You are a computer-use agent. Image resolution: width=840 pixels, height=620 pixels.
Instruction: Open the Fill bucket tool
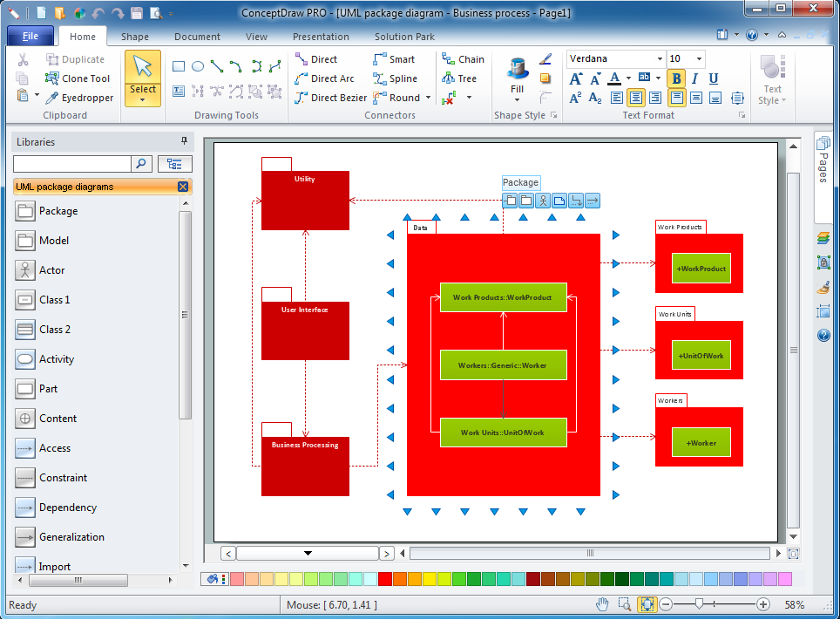[x=518, y=67]
